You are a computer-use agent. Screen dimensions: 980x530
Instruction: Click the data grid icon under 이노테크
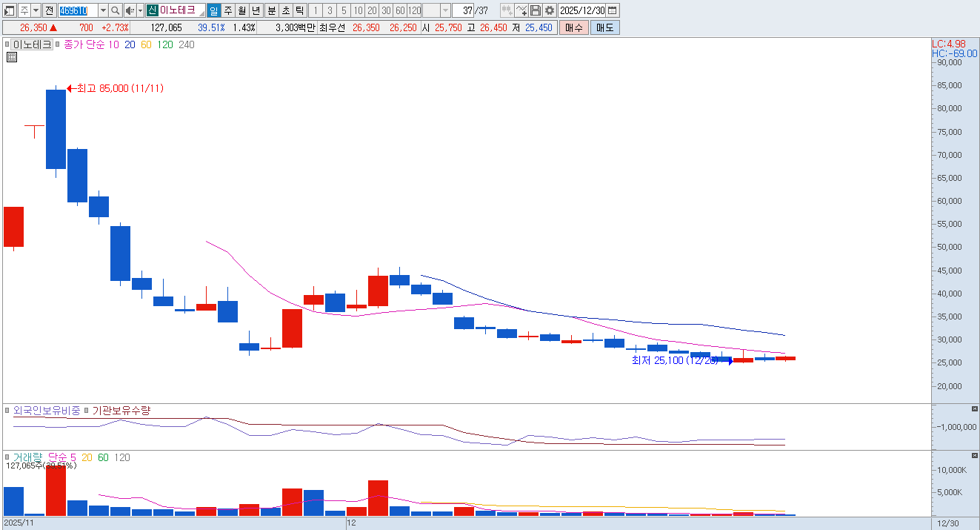(12, 57)
